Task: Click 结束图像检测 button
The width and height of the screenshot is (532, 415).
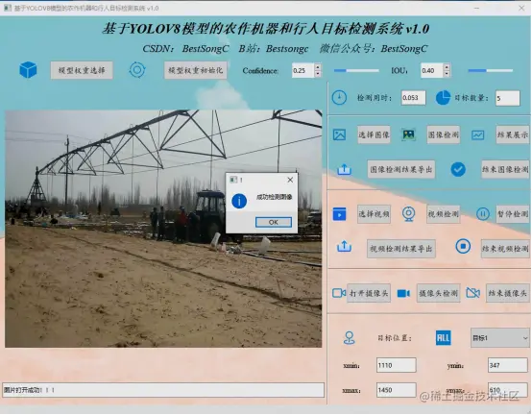Action: [x=505, y=169]
